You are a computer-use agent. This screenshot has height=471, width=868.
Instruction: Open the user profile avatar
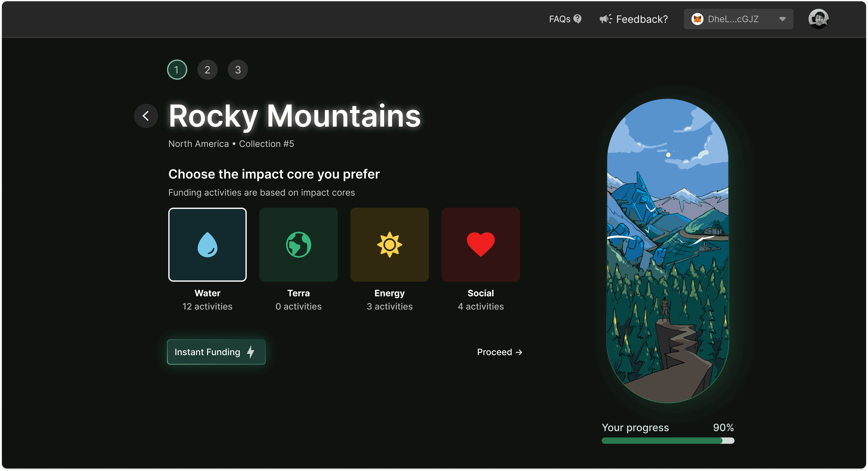(818, 19)
